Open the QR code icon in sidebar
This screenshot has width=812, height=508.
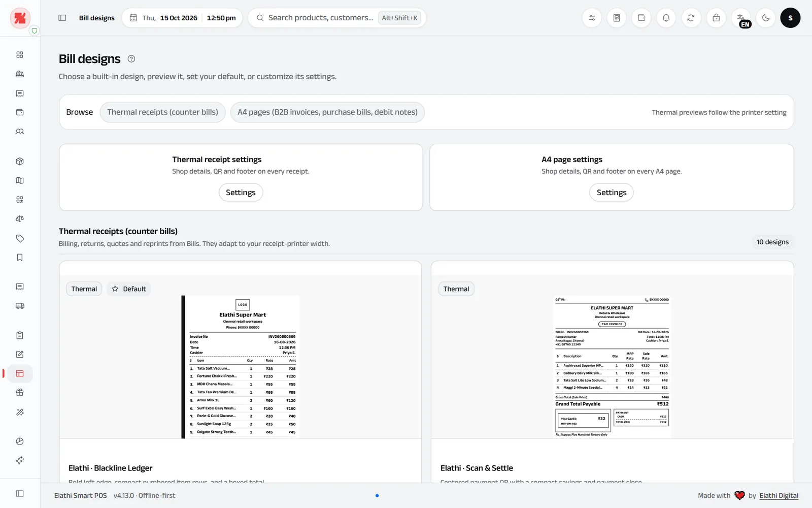coord(20,200)
